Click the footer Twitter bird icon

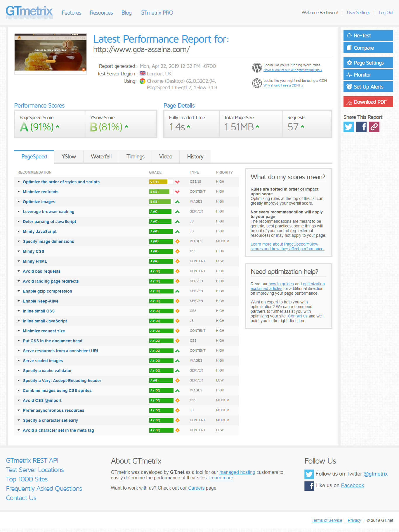click(309, 474)
